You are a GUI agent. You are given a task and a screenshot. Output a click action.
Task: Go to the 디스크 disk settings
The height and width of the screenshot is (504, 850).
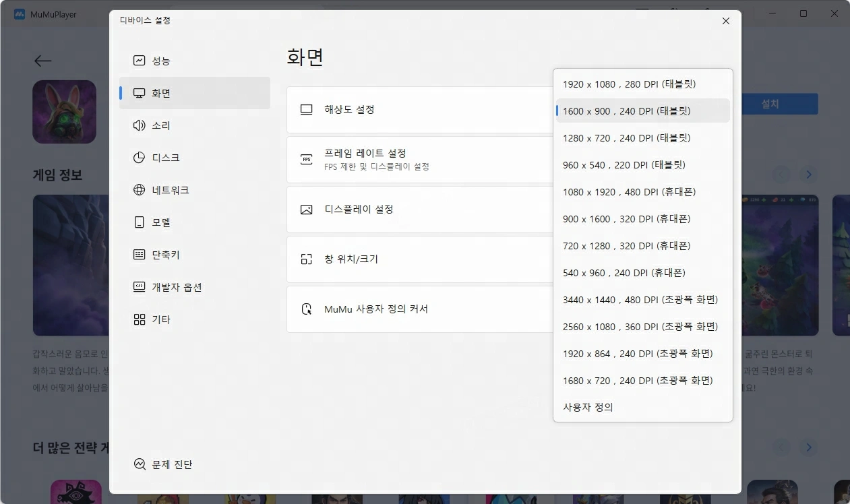(195, 158)
